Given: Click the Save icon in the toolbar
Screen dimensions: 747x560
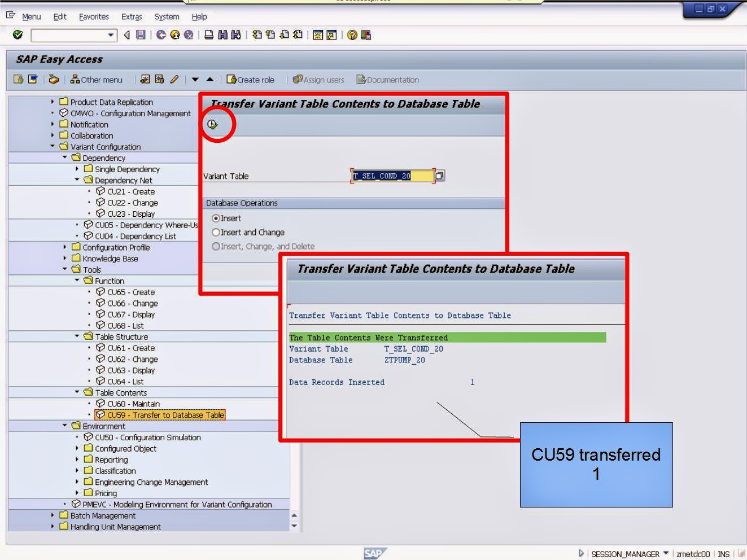Looking at the screenshot, I should tap(140, 35).
